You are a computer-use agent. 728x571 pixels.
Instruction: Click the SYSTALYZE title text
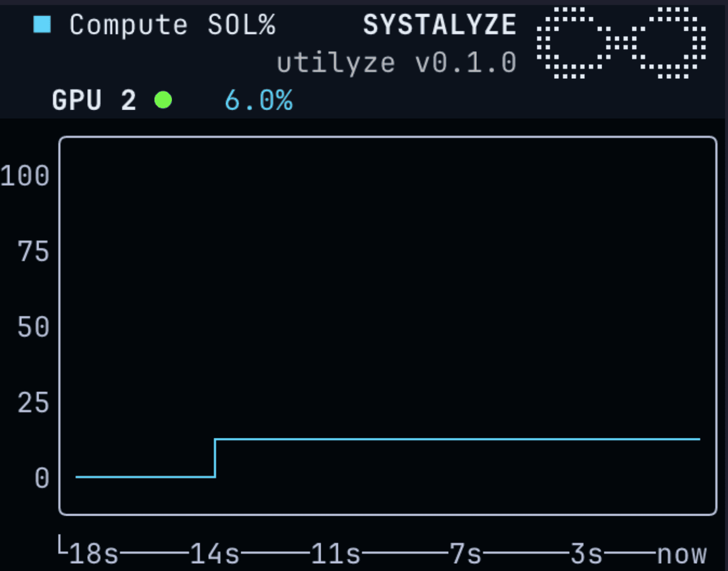[440, 25]
